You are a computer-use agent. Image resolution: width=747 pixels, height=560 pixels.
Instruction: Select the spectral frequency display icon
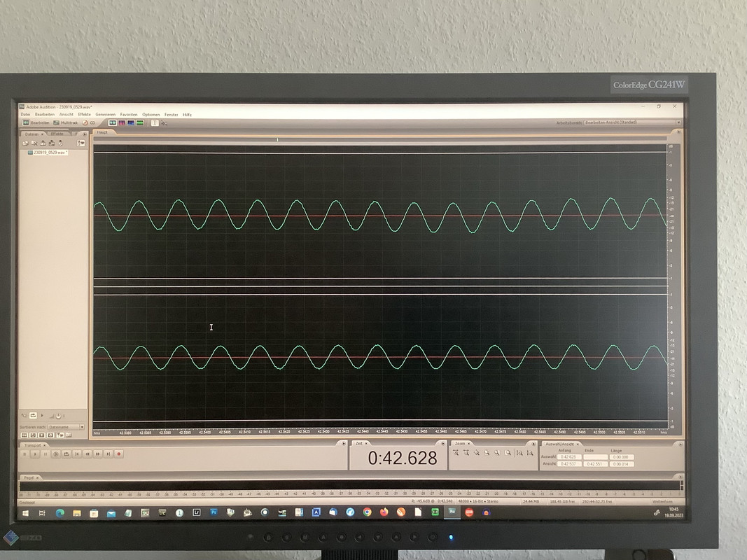pyautogui.click(x=122, y=123)
